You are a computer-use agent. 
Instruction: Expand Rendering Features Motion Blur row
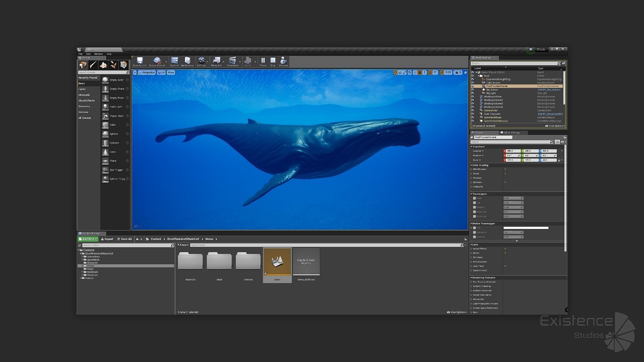click(471, 299)
